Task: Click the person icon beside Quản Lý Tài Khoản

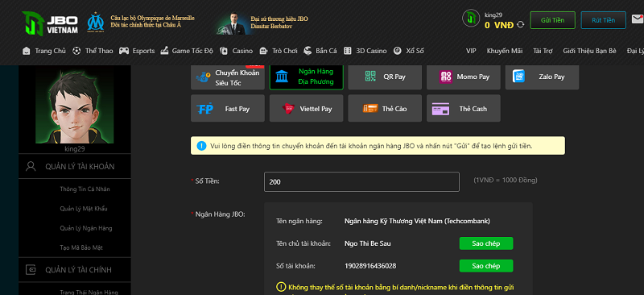Action: point(31,166)
